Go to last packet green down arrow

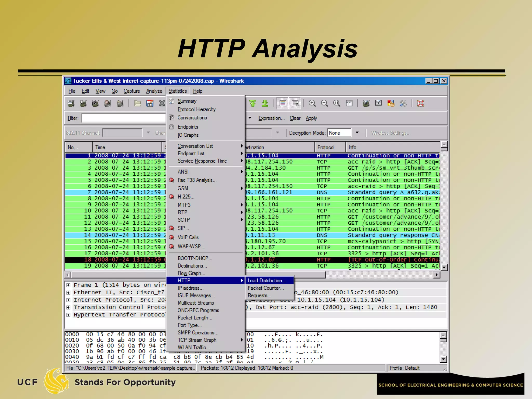click(265, 103)
